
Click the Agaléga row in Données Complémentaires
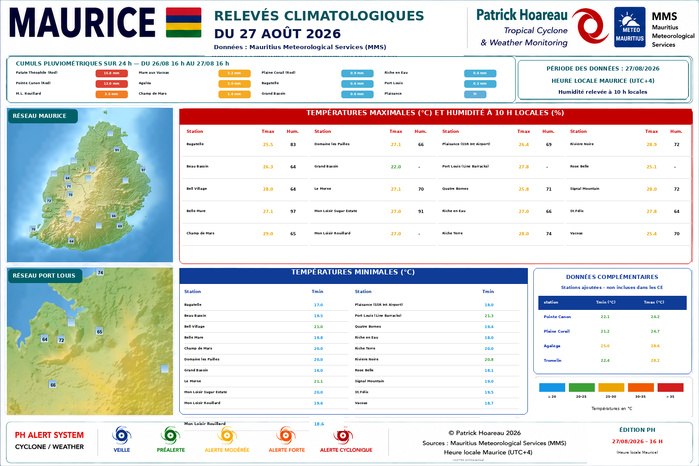[x=612, y=346]
